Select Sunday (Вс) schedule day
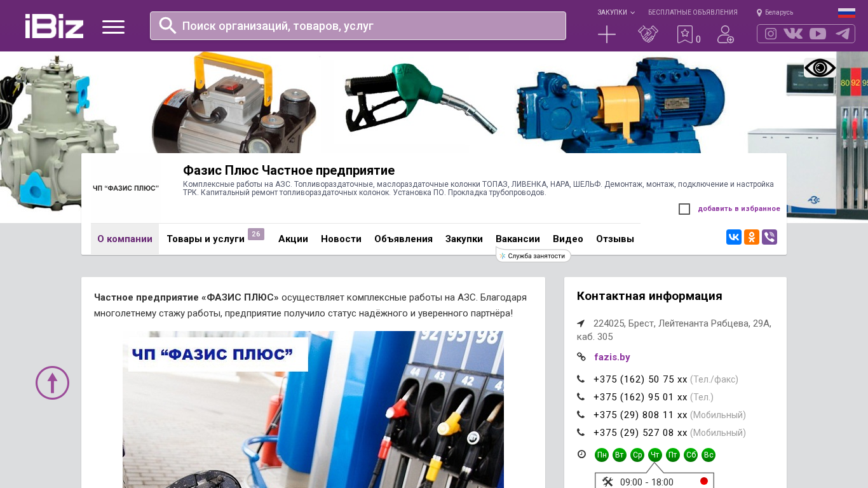The image size is (868, 488). click(709, 455)
